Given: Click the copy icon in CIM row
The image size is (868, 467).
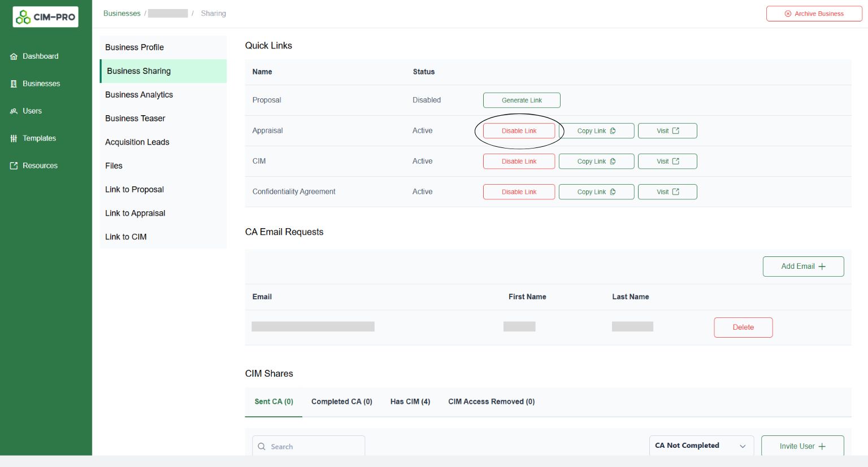Looking at the screenshot, I should [x=613, y=161].
